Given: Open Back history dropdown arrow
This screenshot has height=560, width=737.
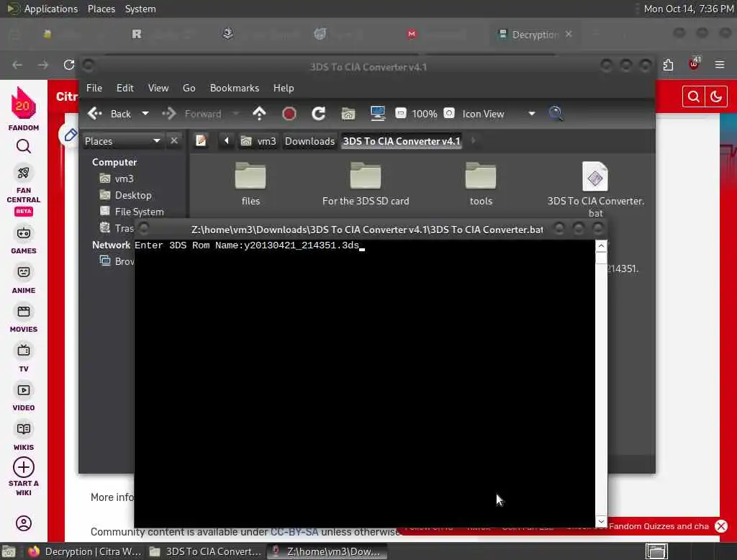Looking at the screenshot, I should (145, 114).
